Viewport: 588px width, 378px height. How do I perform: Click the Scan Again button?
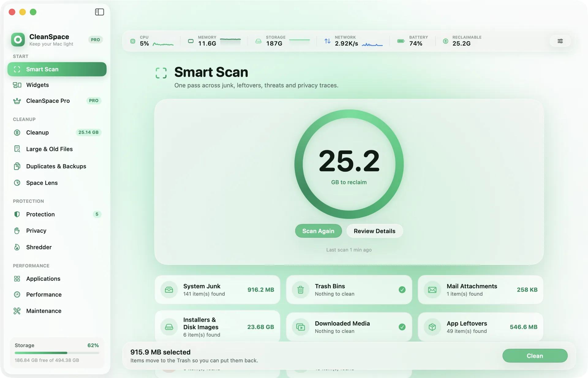point(318,231)
